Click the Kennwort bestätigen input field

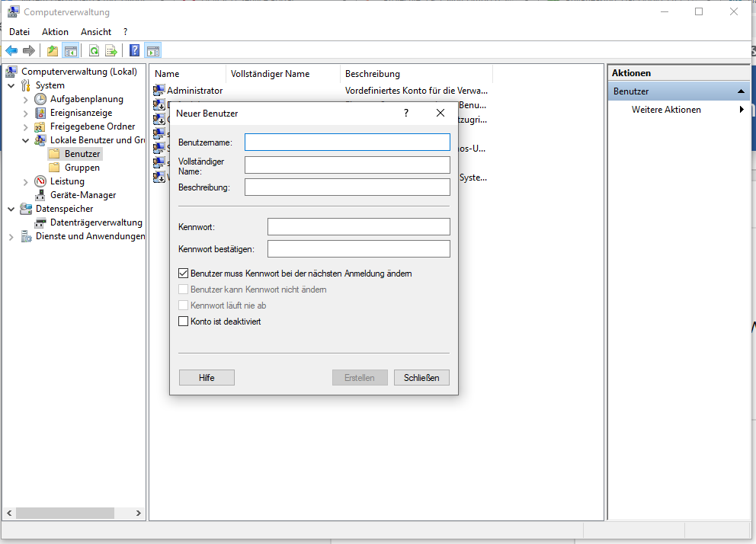[x=359, y=248]
